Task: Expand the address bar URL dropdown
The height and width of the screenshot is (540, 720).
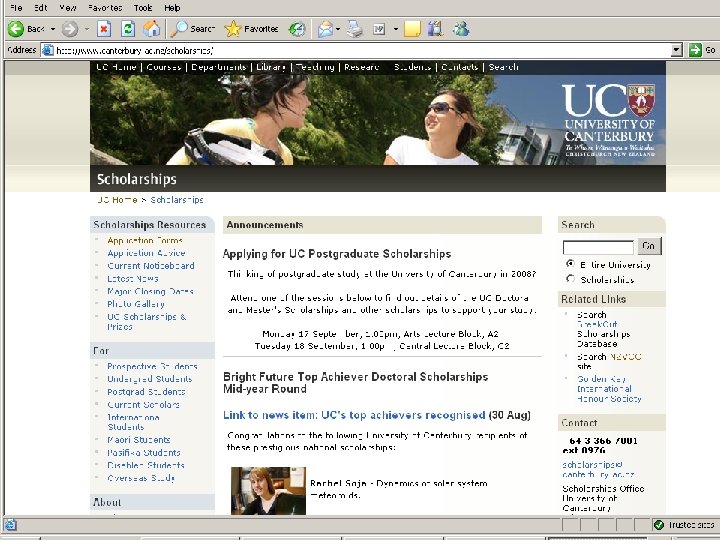Action: pyautogui.click(x=676, y=50)
